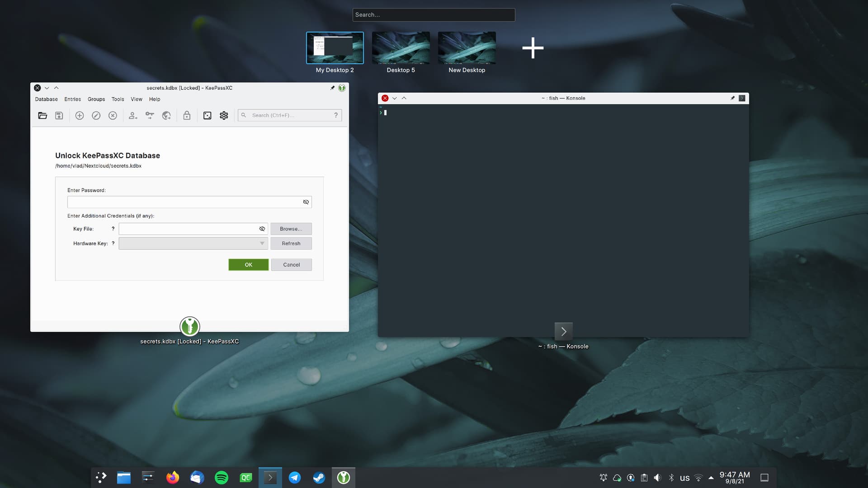This screenshot has height=488, width=868.
Task: Open the file manager taskbar icon
Action: 124,478
